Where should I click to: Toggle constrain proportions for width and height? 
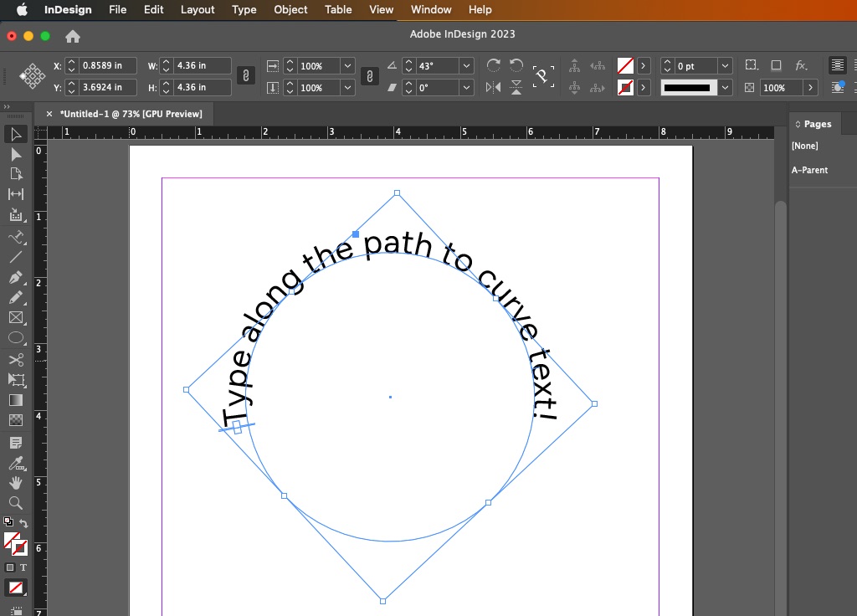point(246,76)
